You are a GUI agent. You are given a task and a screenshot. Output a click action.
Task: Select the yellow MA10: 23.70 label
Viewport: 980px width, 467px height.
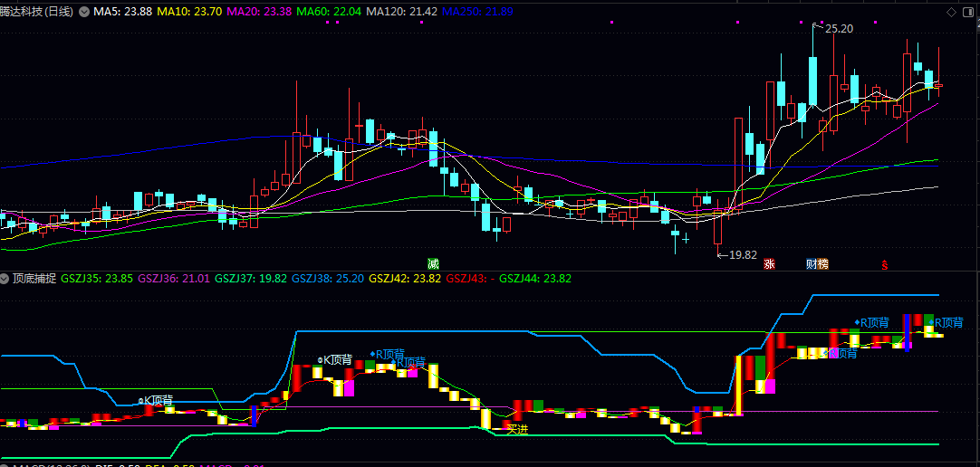(x=188, y=12)
